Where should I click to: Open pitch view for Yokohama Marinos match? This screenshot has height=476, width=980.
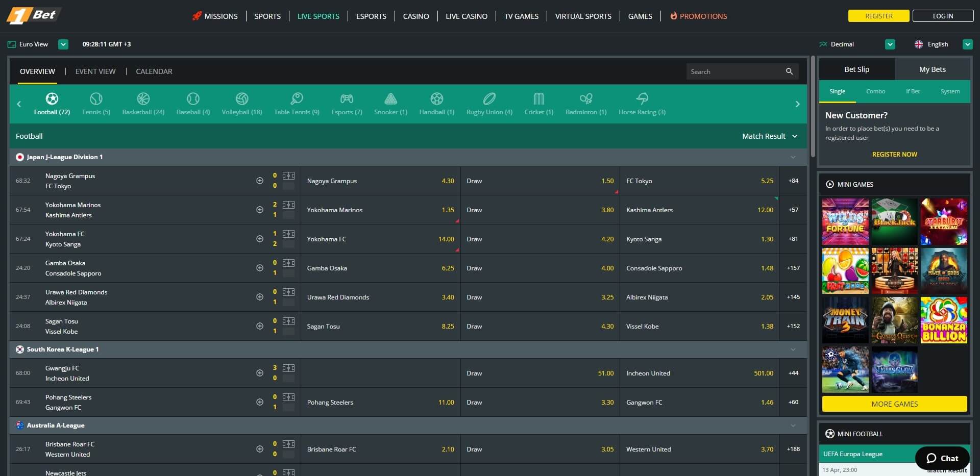[288, 205]
